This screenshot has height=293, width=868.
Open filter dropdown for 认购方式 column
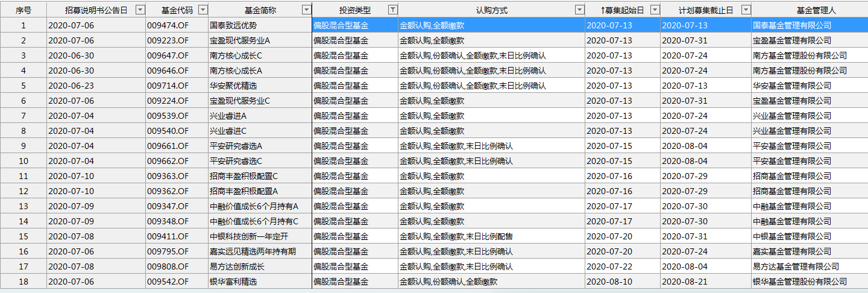point(580,10)
